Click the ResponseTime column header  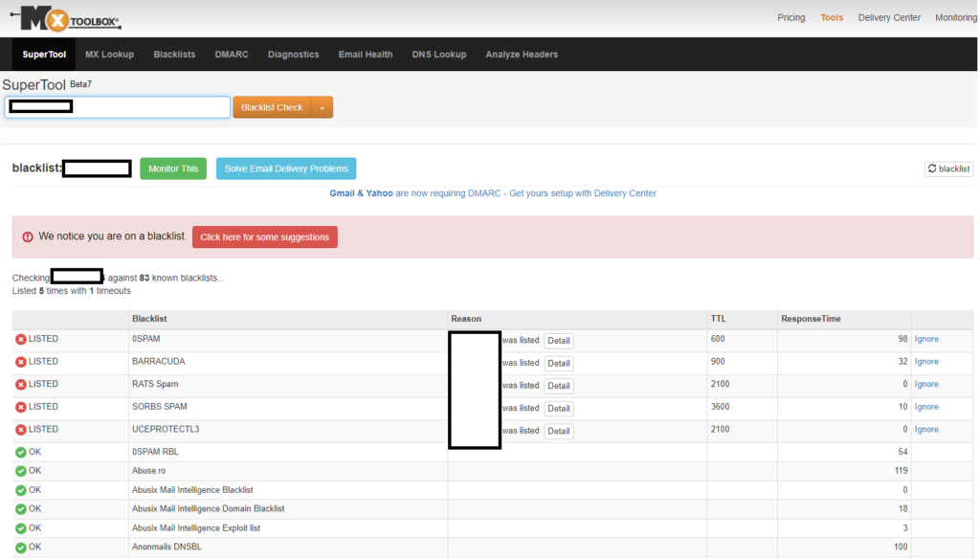[x=811, y=319]
